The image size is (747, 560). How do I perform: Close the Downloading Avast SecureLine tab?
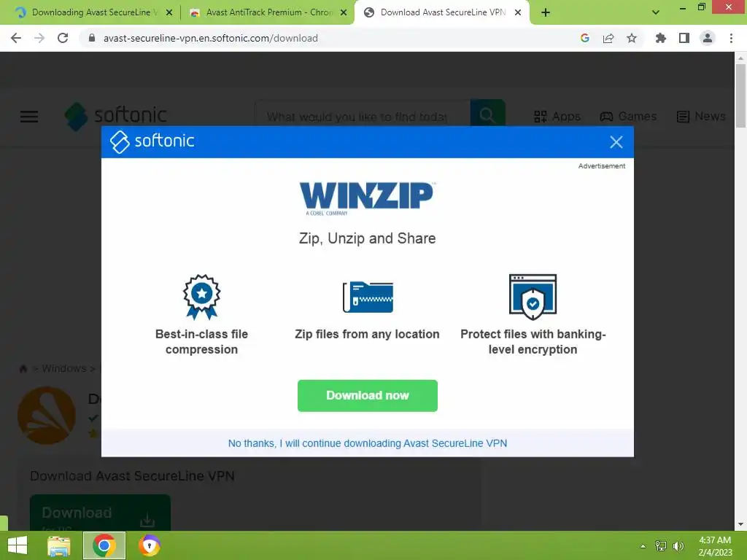[169, 12]
